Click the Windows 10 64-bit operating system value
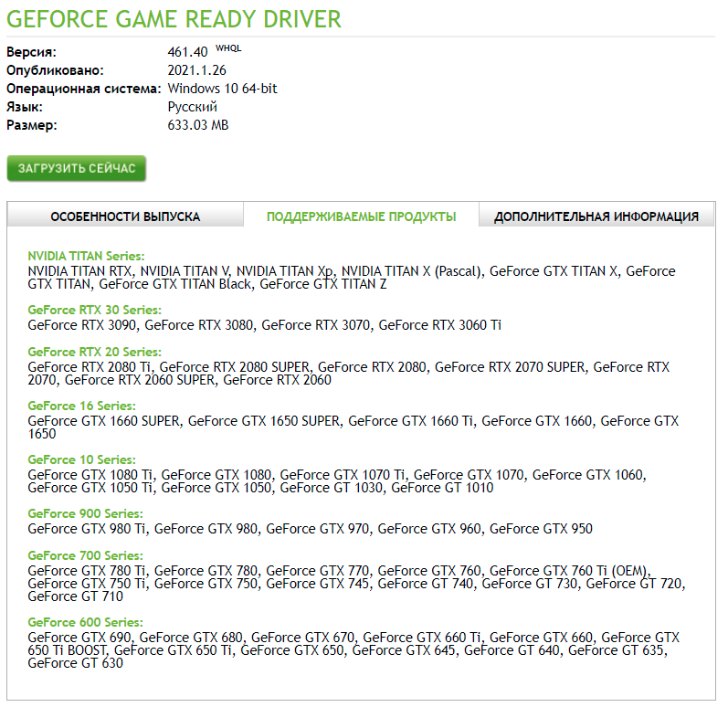The width and height of the screenshot is (728, 707). (x=222, y=89)
